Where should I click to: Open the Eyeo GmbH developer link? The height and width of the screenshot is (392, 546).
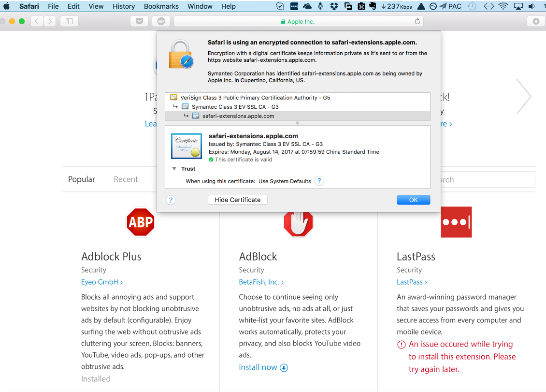[101, 282]
